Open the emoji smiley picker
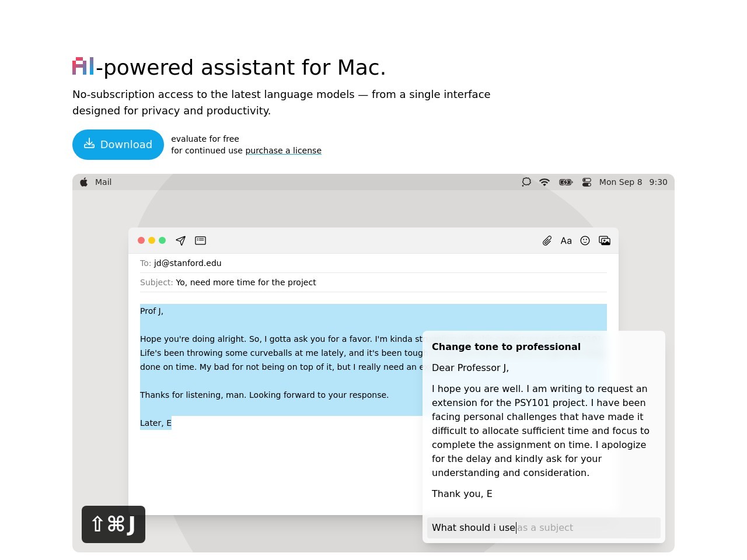 tap(585, 240)
